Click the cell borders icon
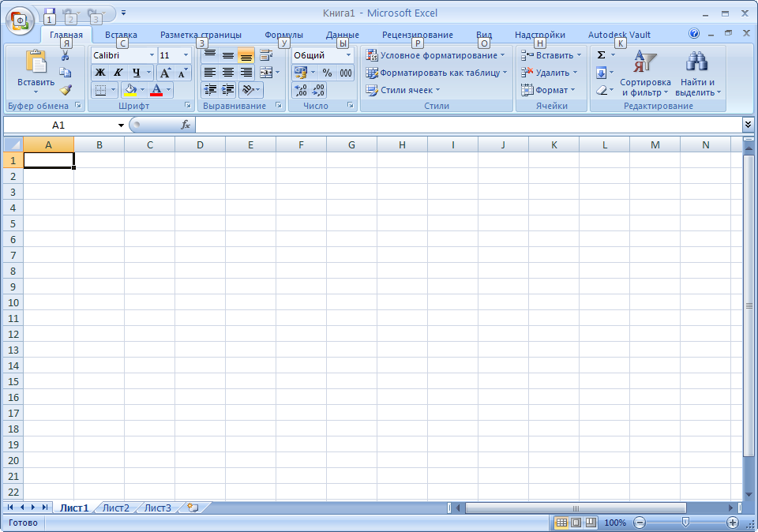Image resolution: width=758 pixels, height=532 pixels. tap(100, 90)
